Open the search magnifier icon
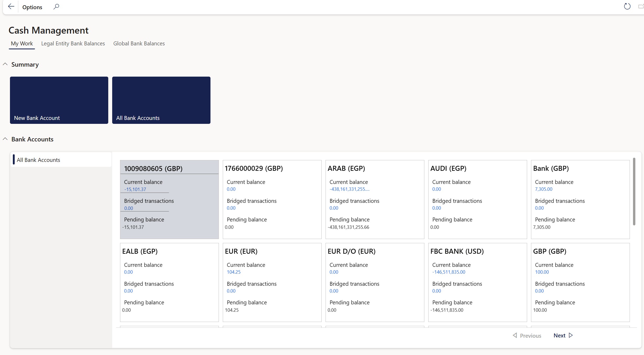The image size is (644, 355). point(56,7)
